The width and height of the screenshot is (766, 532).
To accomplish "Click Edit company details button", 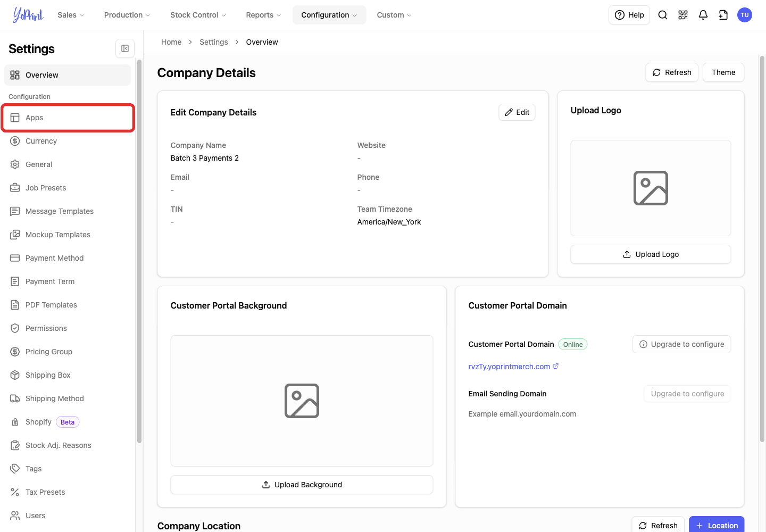I will (517, 112).
